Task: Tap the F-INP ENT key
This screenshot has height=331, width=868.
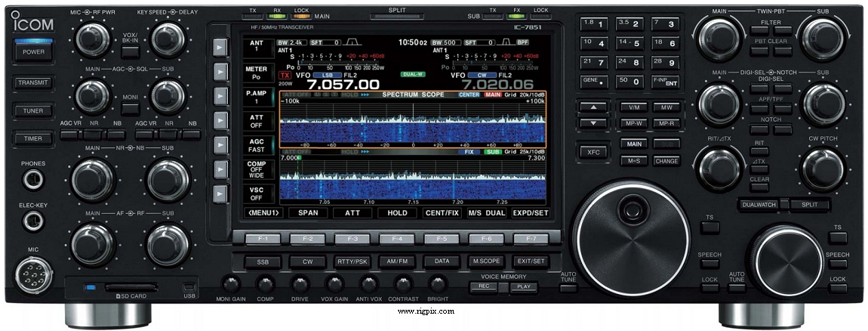Action: 666,82
